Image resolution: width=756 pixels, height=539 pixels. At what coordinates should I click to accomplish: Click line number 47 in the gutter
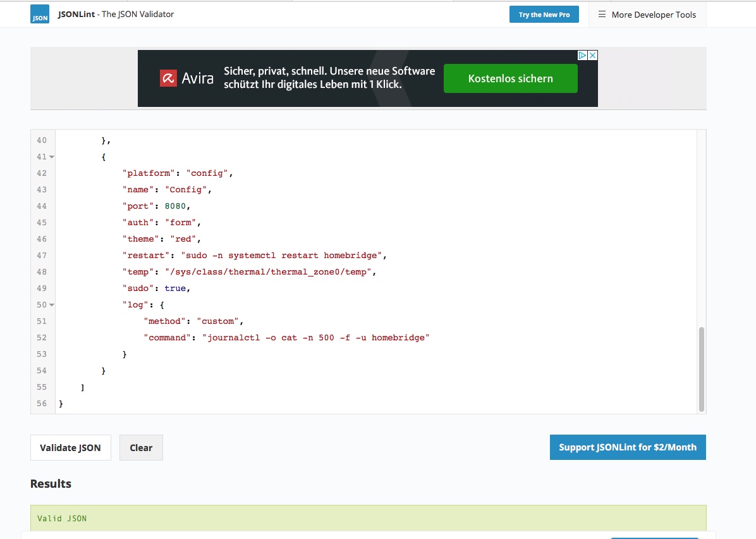coord(42,256)
